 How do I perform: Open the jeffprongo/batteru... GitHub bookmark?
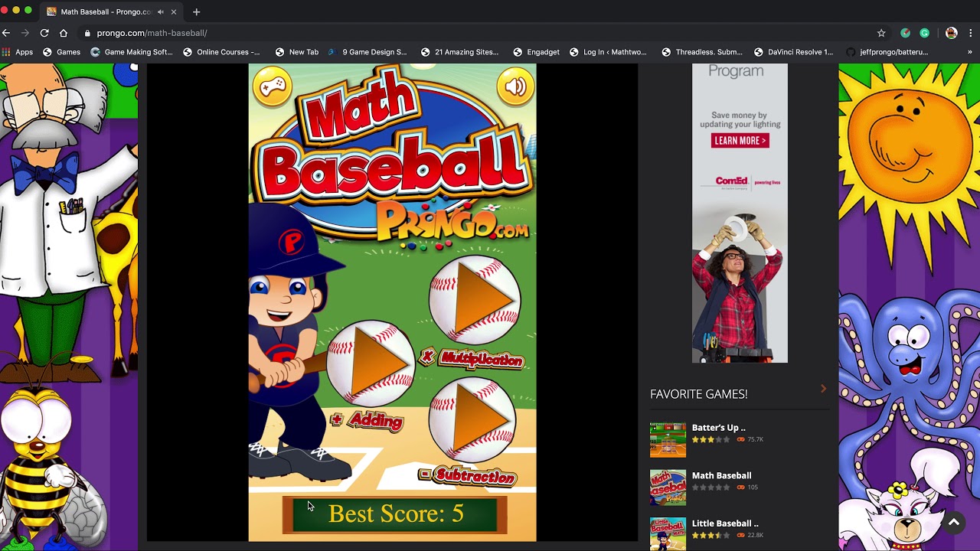[887, 52]
